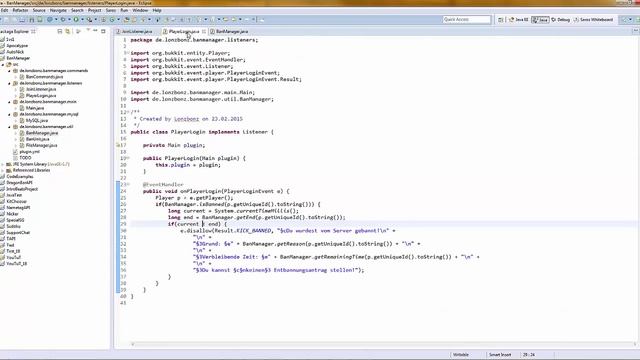The height and width of the screenshot is (360, 640).
Task: Maximize the Package Explorer view
Action: pos(103,31)
